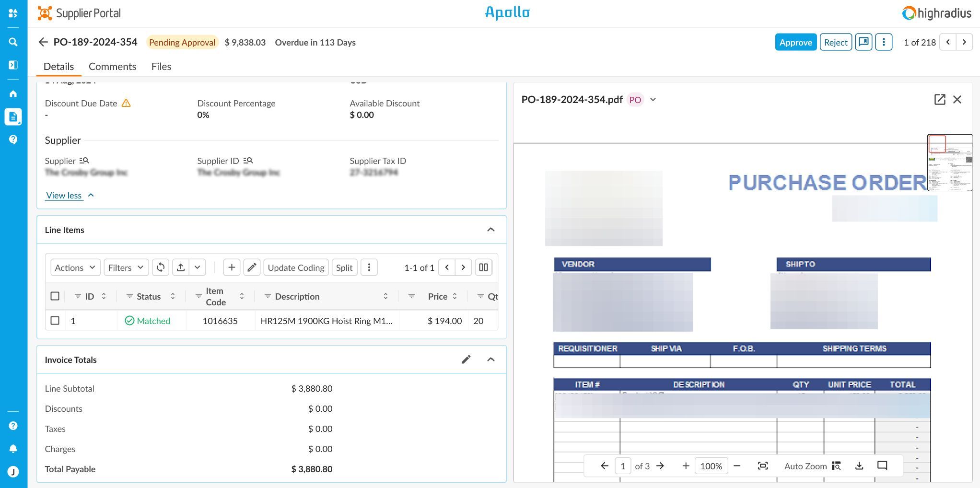Screen dimensions: 980x488
Task: Click item code 1016635
Action: click(220, 321)
